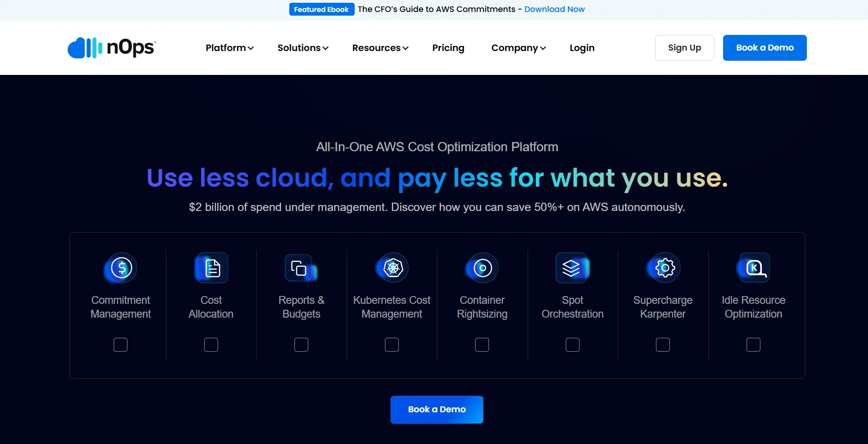The height and width of the screenshot is (444, 868).
Task: Check the Commitment Management checkbox
Action: [121, 345]
